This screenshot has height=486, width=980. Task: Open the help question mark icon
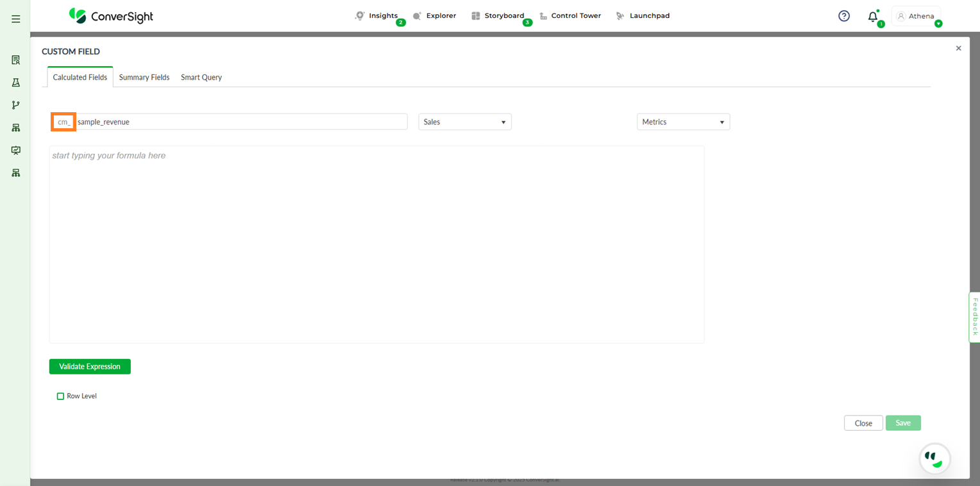[x=844, y=16]
